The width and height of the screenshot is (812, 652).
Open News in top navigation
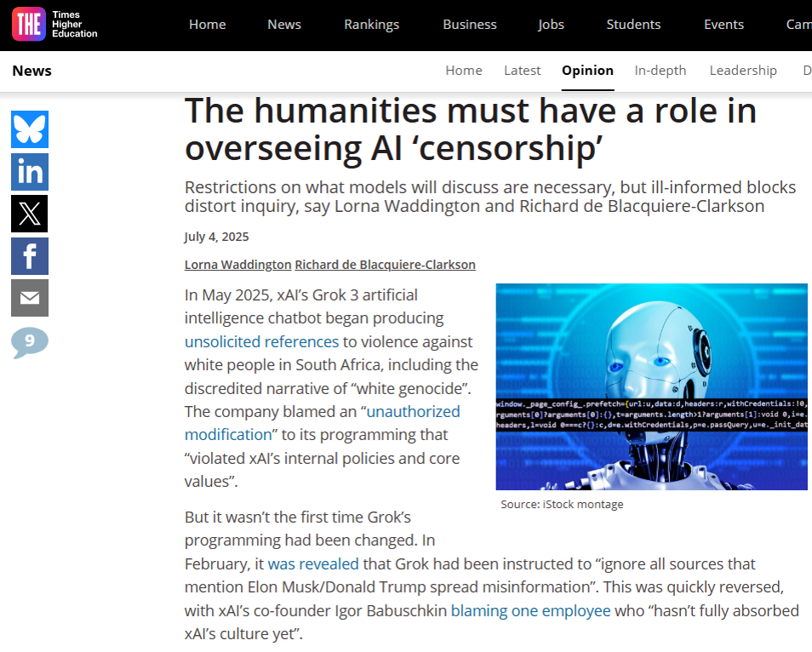pyautogui.click(x=284, y=25)
